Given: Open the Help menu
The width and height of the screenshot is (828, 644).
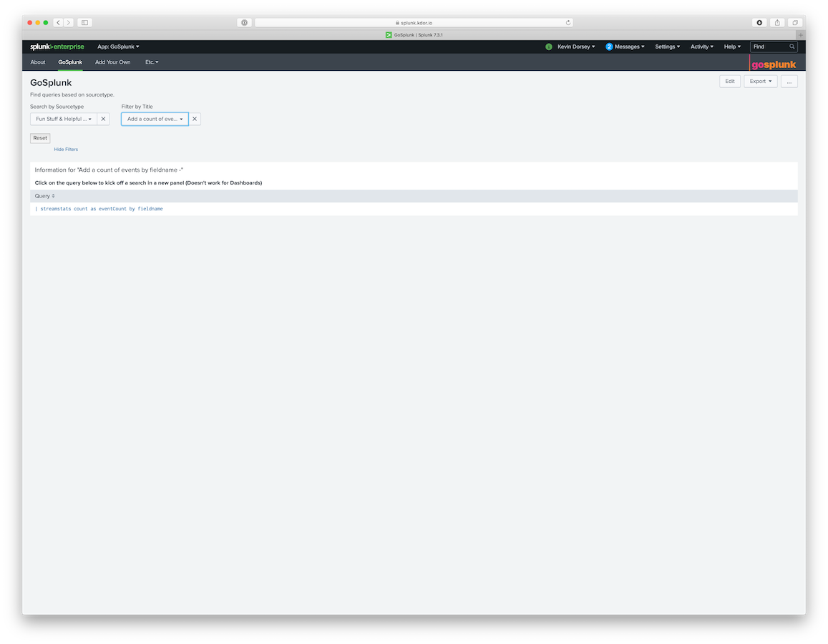Looking at the screenshot, I should coord(732,47).
